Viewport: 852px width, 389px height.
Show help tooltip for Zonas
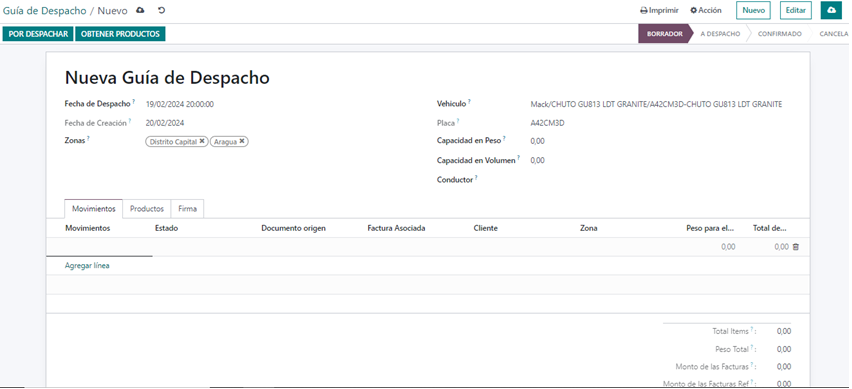point(88,138)
